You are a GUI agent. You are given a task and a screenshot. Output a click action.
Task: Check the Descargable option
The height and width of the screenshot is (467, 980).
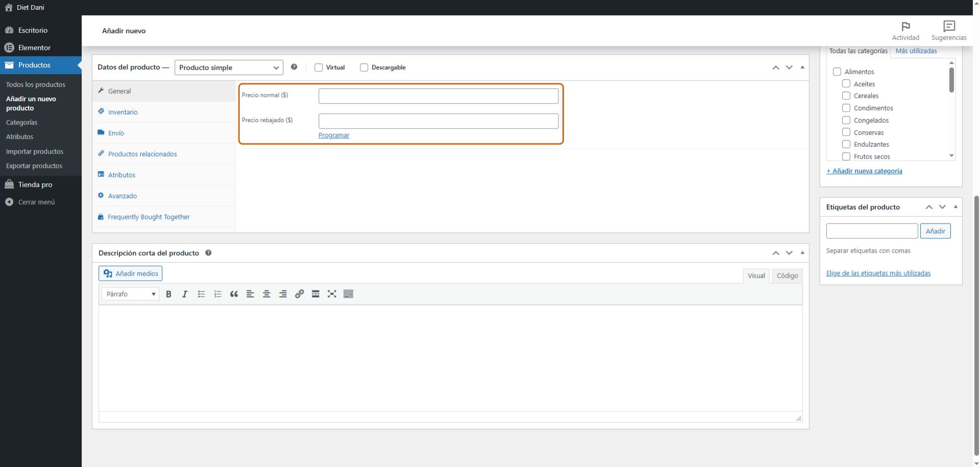[364, 67]
